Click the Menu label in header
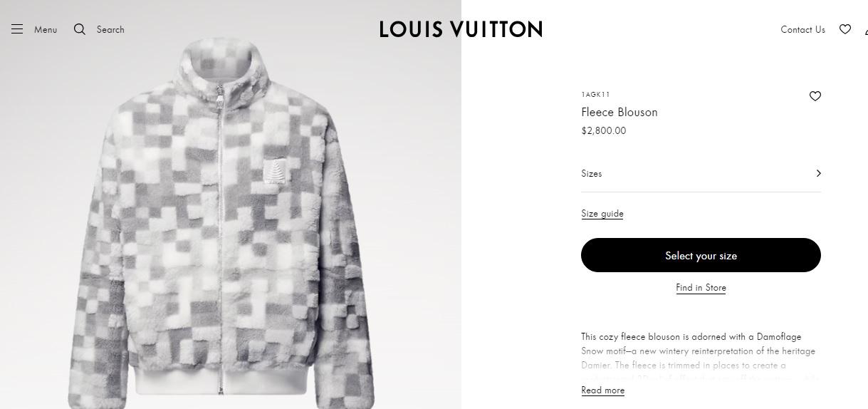Image resolution: width=868 pixels, height=409 pixels. tap(46, 30)
